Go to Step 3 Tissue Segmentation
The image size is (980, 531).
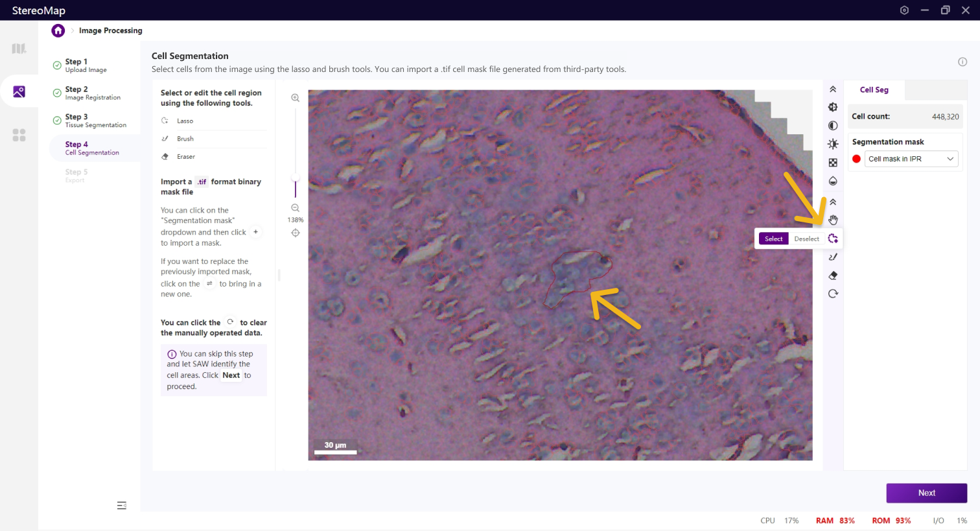pos(95,121)
